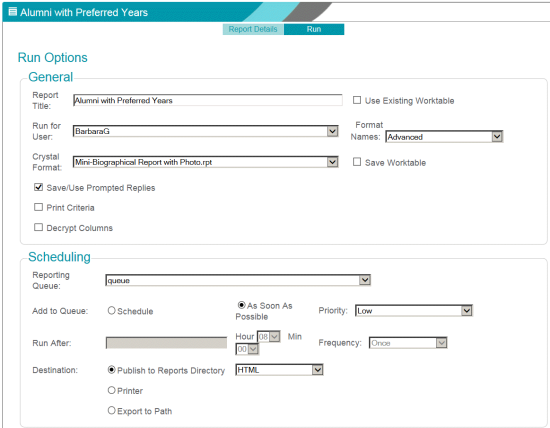Click the list icon beside Alumni title
This screenshot has width=550, height=428.
click(x=13, y=12)
